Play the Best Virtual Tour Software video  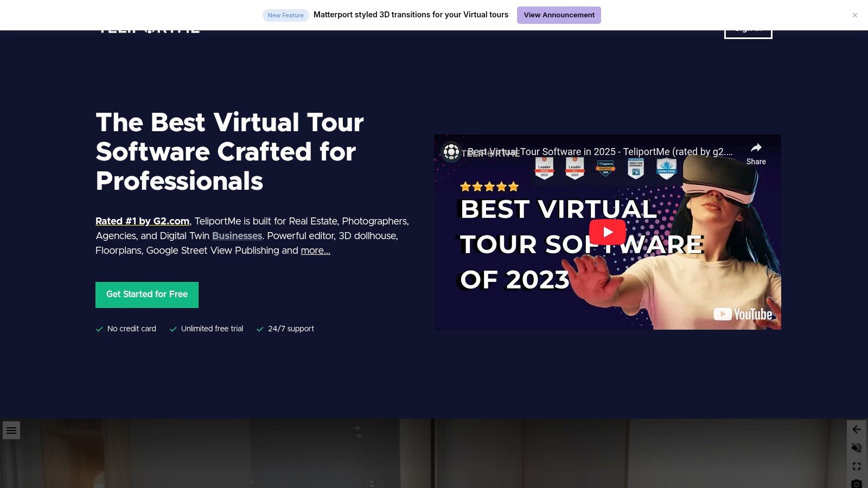coord(608,232)
